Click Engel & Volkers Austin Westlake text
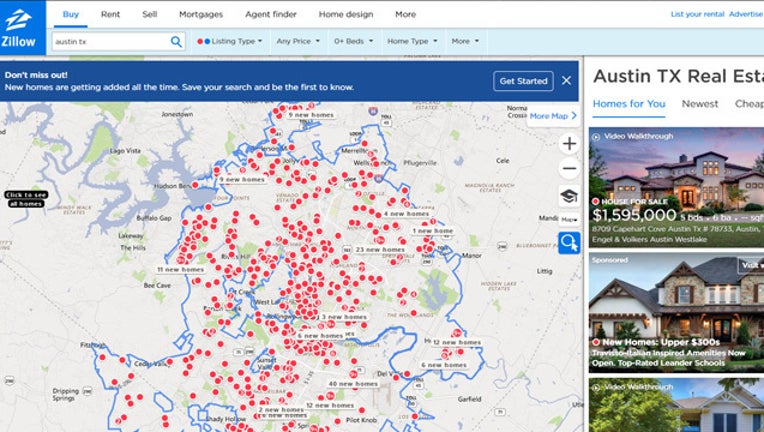This screenshot has width=764, height=432. [x=649, y=239]
